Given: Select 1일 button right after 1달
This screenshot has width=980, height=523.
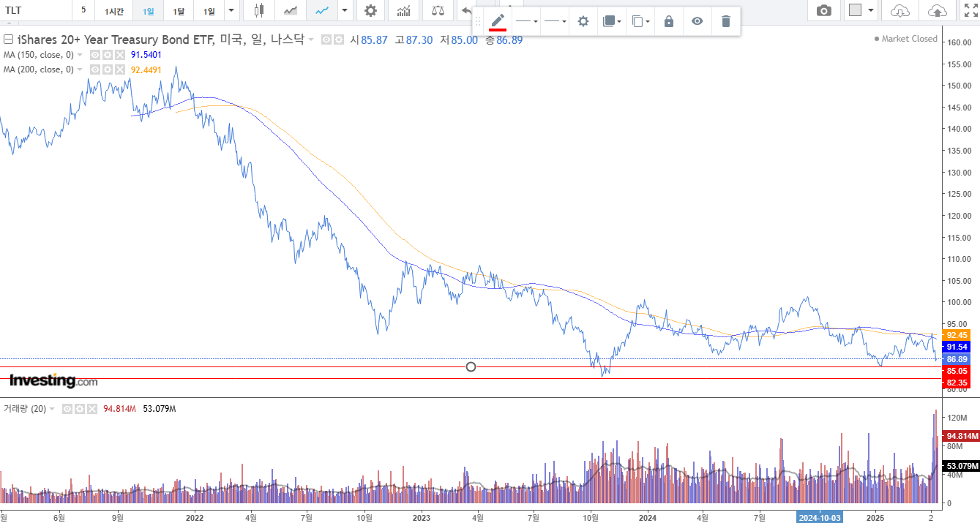Looking at the screenshot, I should click(209, 10).
